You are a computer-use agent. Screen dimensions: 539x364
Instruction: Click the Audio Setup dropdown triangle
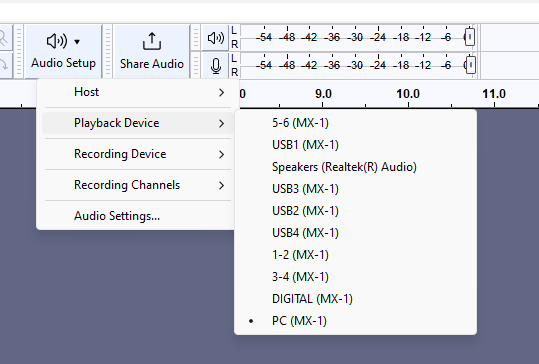77,42
